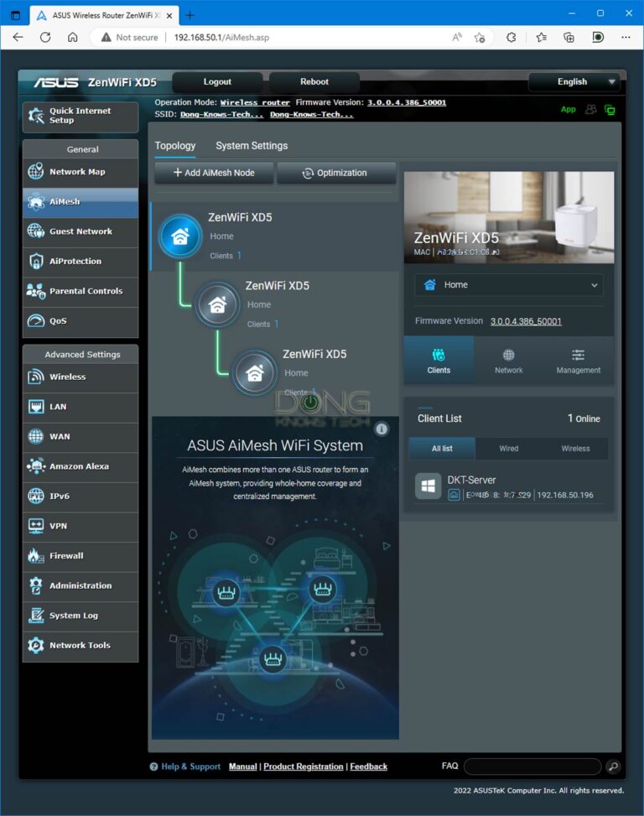Click the FAQ search magnifier icon
Image resolution: width=644 pixels, height=816 pixels.
pyautogui.click(x=613, y=767)
